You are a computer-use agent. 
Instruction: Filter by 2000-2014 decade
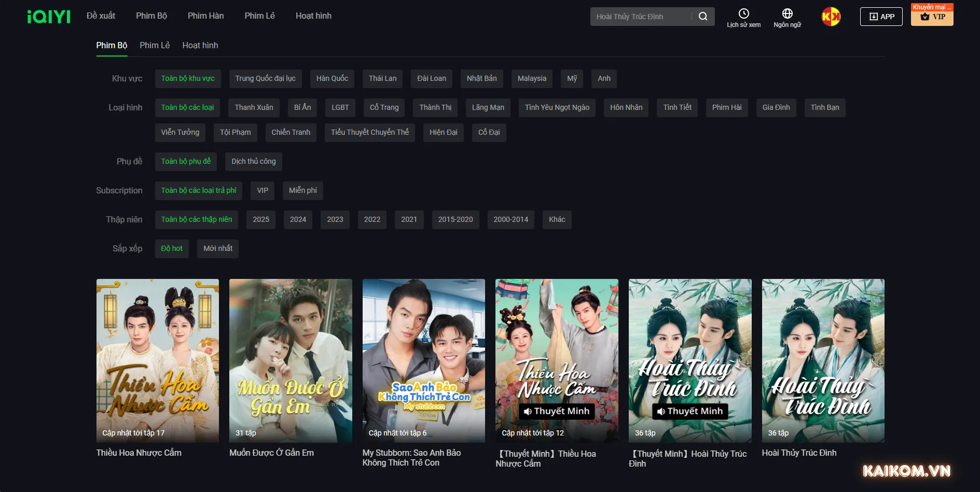(511, 220)
